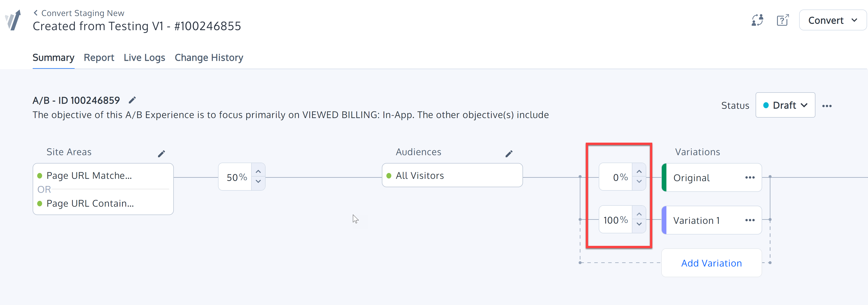The image size is (868, 305).
Task: Open the Draft status dropdown
Action: (785, 105)
